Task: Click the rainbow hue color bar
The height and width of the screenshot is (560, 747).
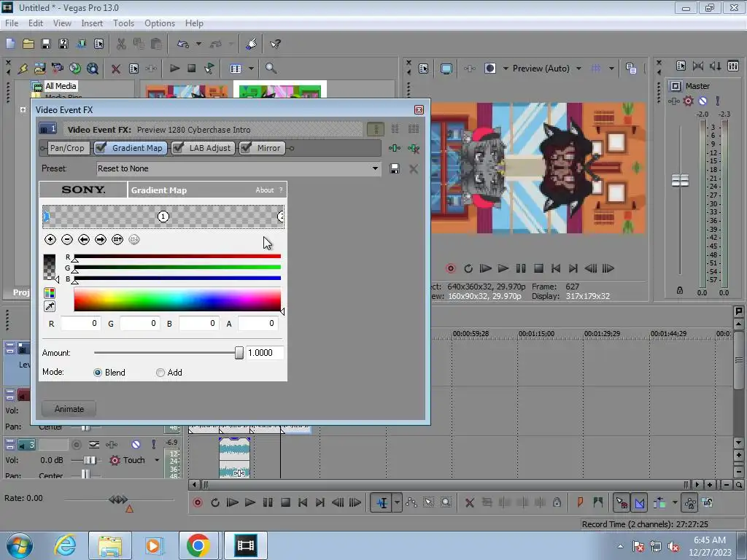Action: coord(177,300)
